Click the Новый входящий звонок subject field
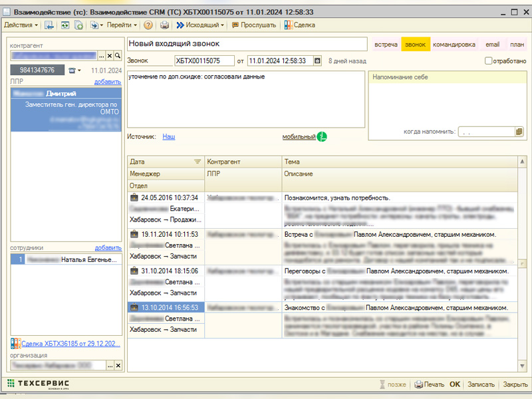This screenshot has height=399, width=532. tap(246, 44)
